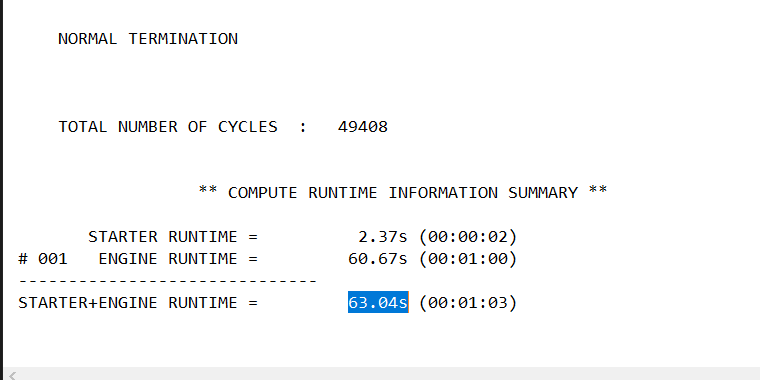Viewport: 760px width, 380px height.
Task: Click the dashed separator line
Action: tap(168, 281)
